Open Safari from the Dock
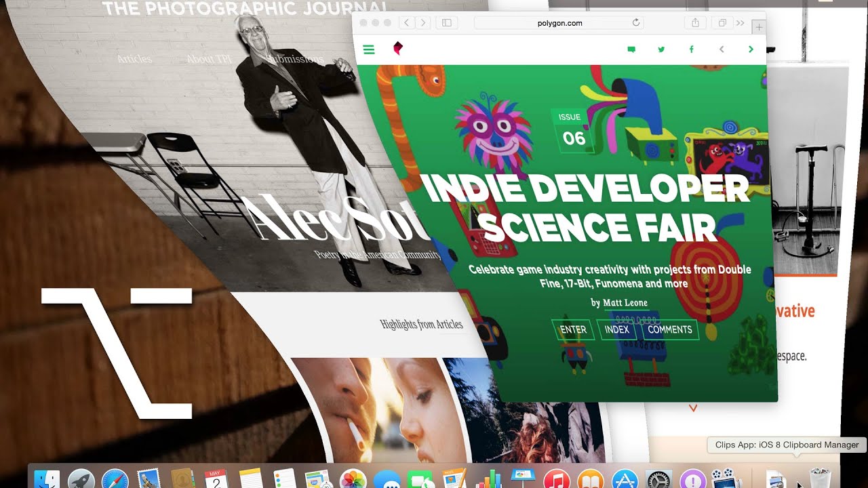 point(115,479)
